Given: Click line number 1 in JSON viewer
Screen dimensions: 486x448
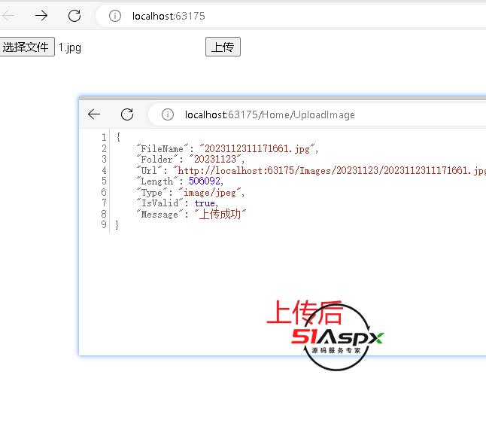Looking at the screenshot, I should 104,137.
